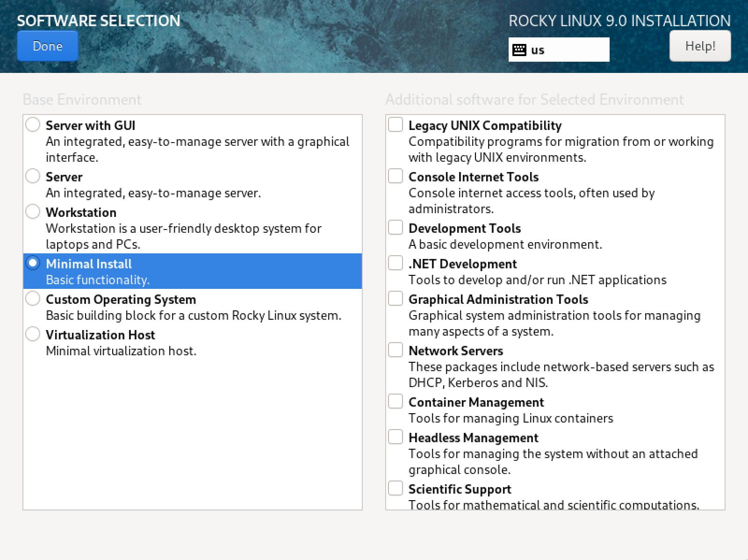
Task: Click the keyboard layout icon next to us
Action: (519, 50)
